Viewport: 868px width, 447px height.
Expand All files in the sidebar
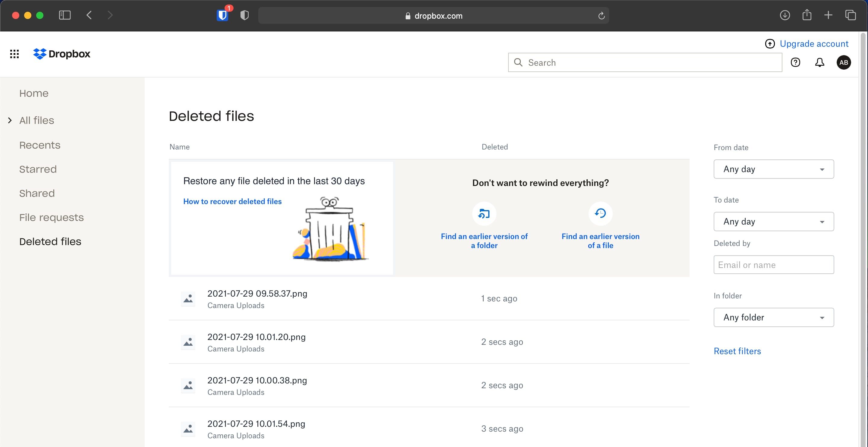tap(9, 120)
